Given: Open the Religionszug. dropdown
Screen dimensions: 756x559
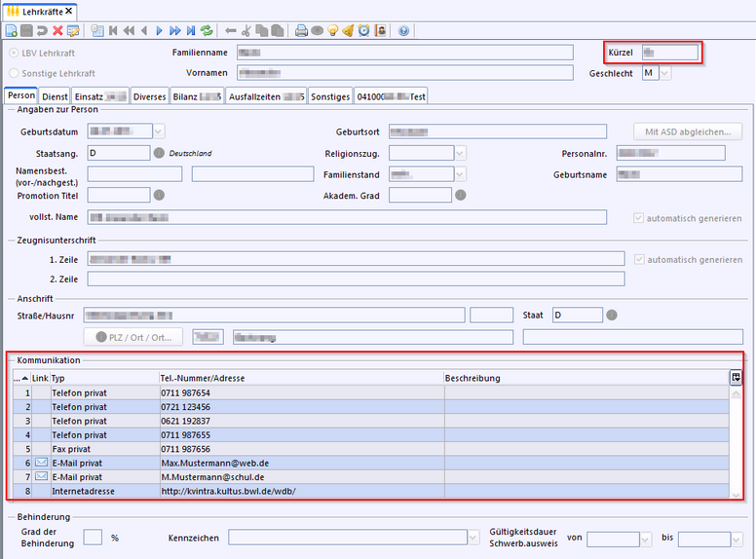Looking at the screenshot, I should tap(459, 153).
